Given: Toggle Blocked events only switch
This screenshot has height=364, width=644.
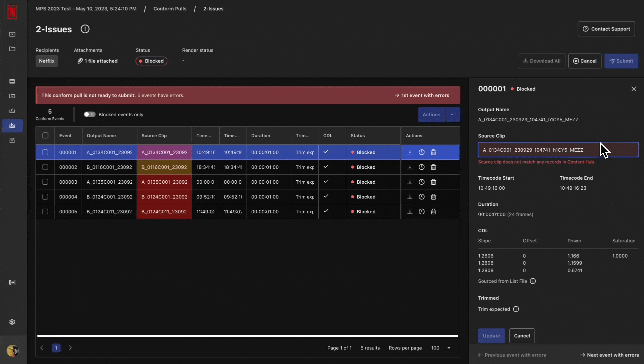Looking at the screenshot, I should (x=90, y=115).
